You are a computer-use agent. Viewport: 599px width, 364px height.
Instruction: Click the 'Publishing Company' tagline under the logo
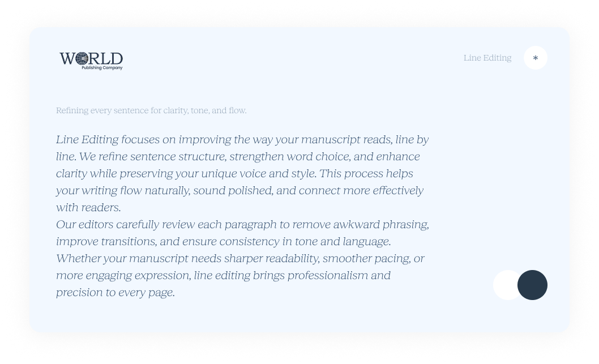coord(102,68)
